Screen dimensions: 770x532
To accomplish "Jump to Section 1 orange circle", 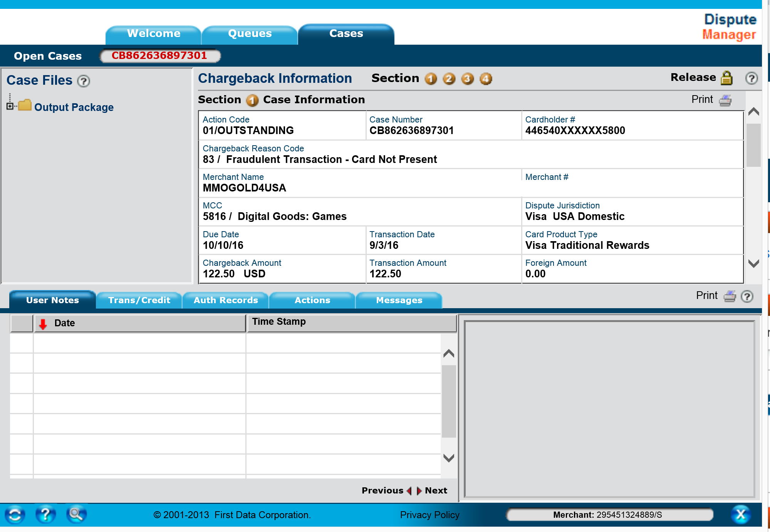I will pyautogui.click(x=431, y=79).
